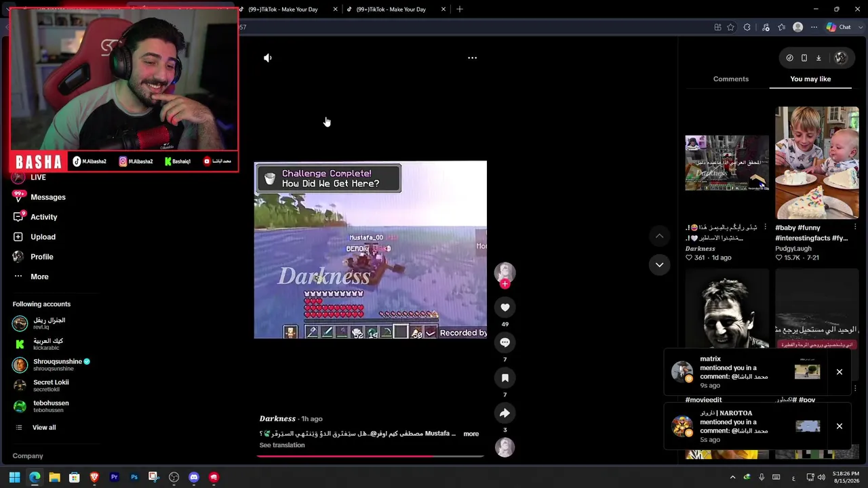
Task: Add page to favorites with star icon
Action: pyautogui.click(x=730, y=28)
